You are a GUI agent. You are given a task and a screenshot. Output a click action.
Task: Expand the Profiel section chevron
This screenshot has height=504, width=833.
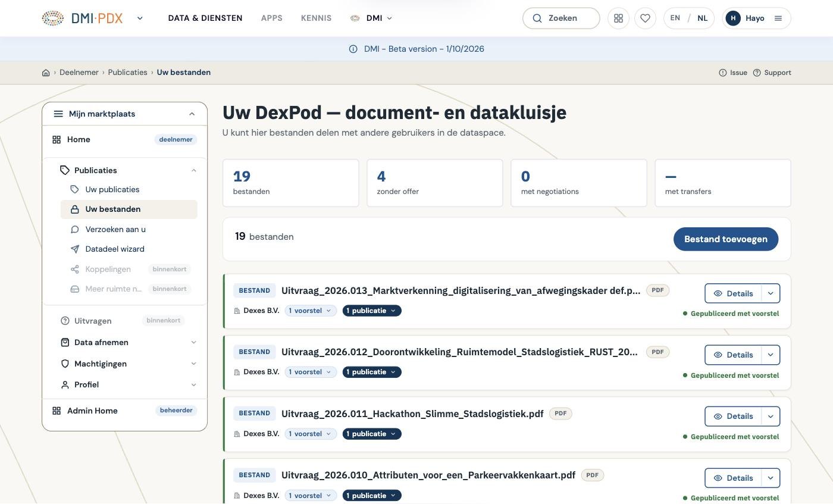tap(193, 385)
